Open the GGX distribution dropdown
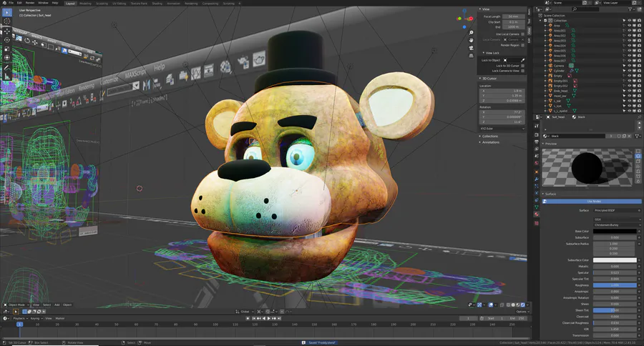This screenshot has height=346, width=644. click(617, 219)
